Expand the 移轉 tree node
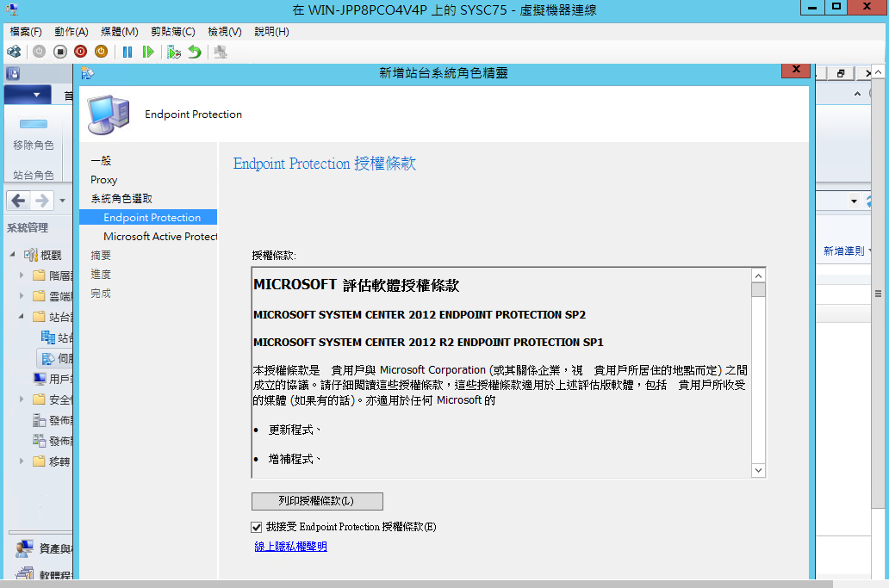The image size is (889, 588). [22, 461]
